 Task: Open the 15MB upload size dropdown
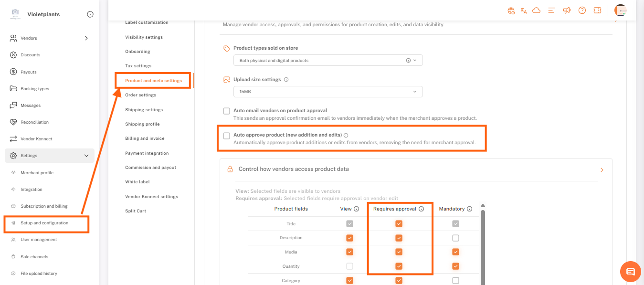[x=328, y=92]
